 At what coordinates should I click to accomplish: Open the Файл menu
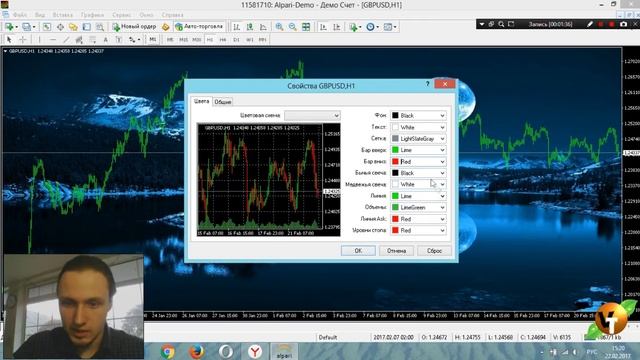20,15
